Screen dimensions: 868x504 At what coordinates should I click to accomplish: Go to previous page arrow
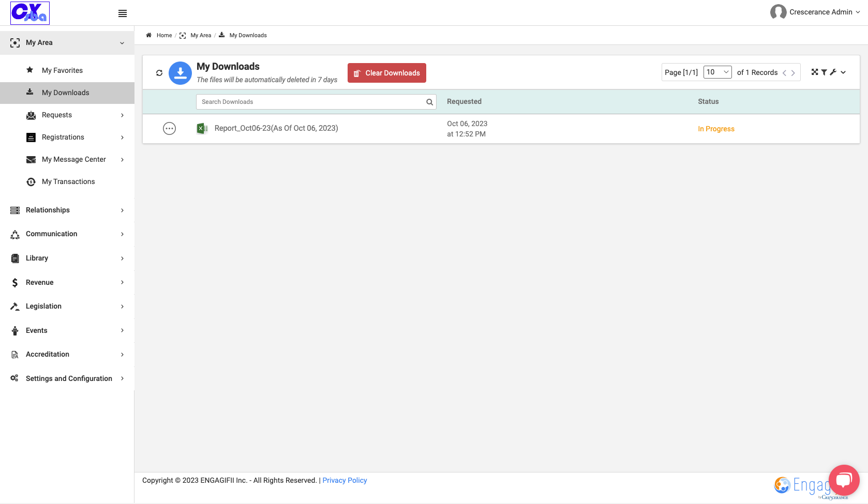click(785, 73)
